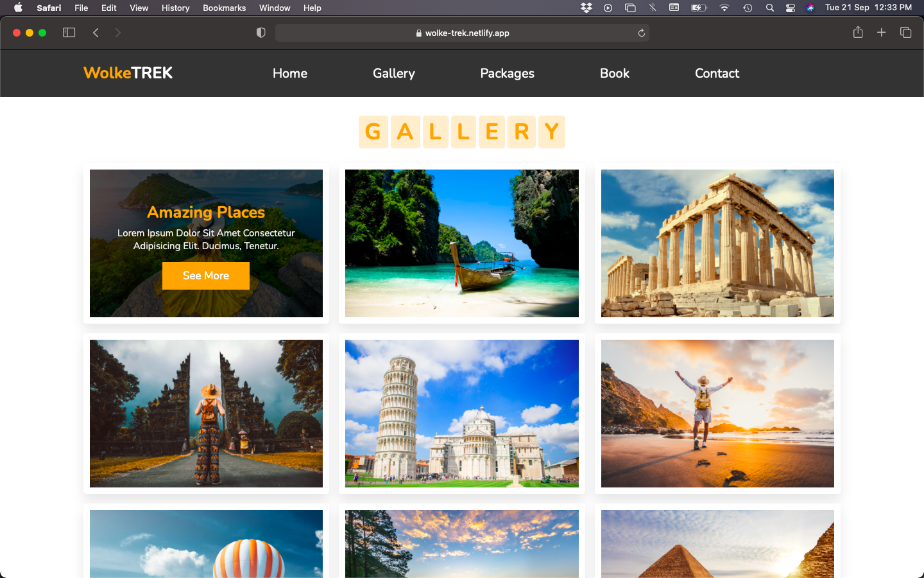Open the Help menu
924x578 pixels.
312,8
